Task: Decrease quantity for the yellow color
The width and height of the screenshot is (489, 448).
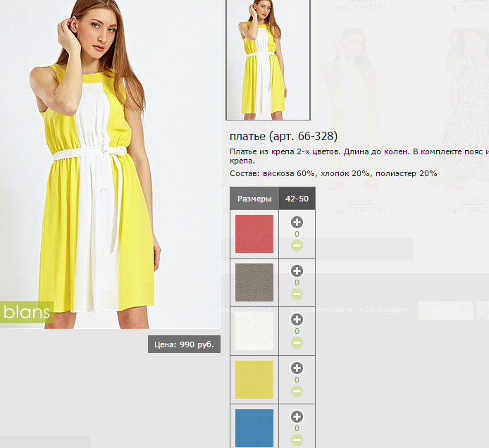Action: tap(297, 392)
